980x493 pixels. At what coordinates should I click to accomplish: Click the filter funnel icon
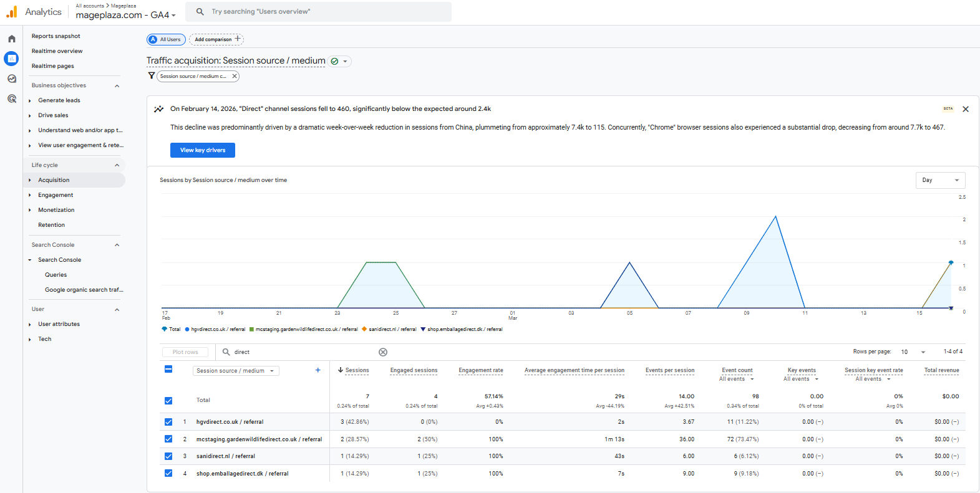point(151,76)
